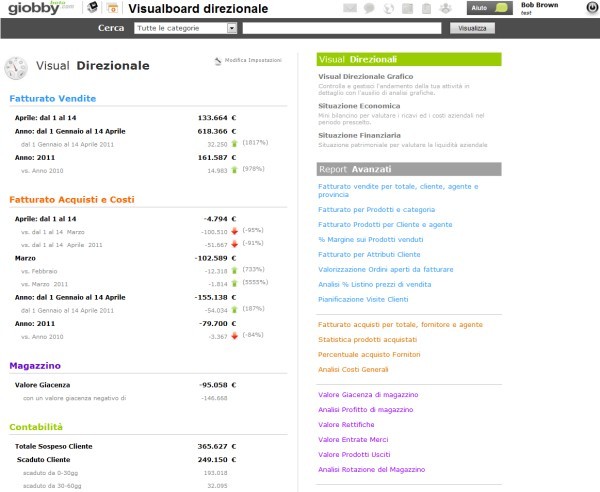Viewport: 600px width, 492px height.
Task: Click the clipboard icon in the header
Action: [x=426, y=8]
